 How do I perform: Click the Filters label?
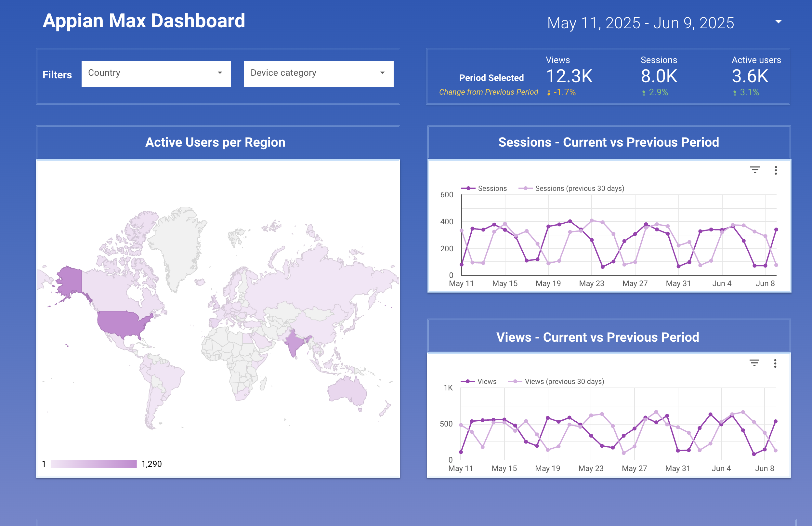(x=57, y=75)
